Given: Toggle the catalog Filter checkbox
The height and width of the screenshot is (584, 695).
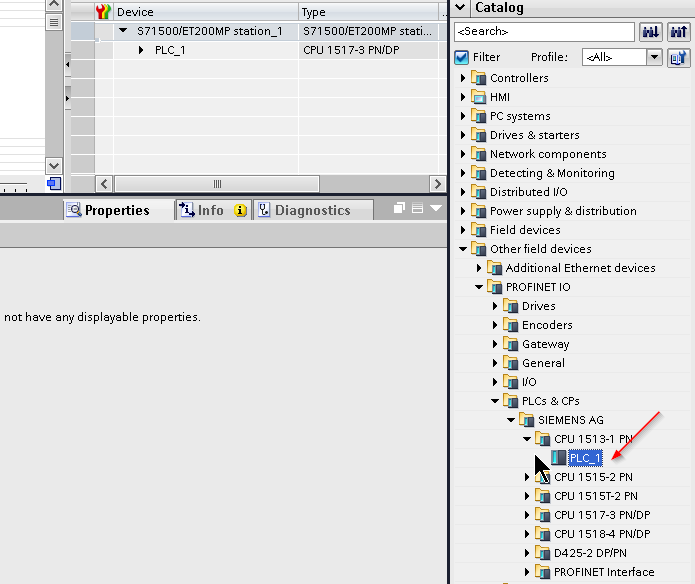Looking at the screenshot, I should (461, 58).
